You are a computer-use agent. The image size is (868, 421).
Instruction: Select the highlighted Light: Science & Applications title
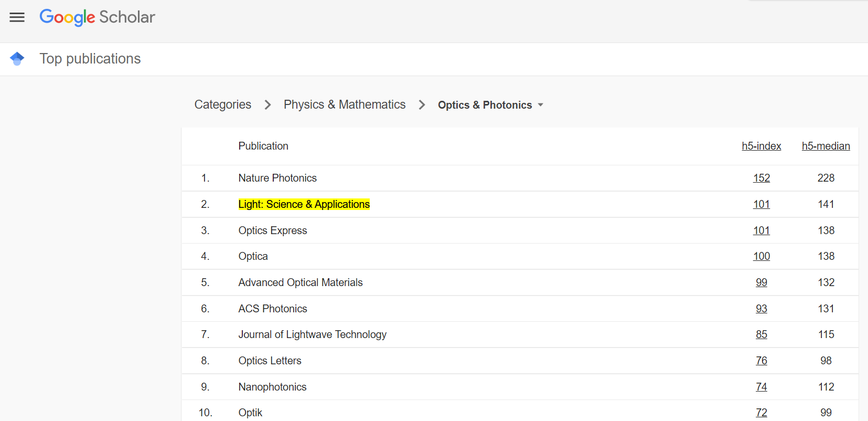pos(304,204)
